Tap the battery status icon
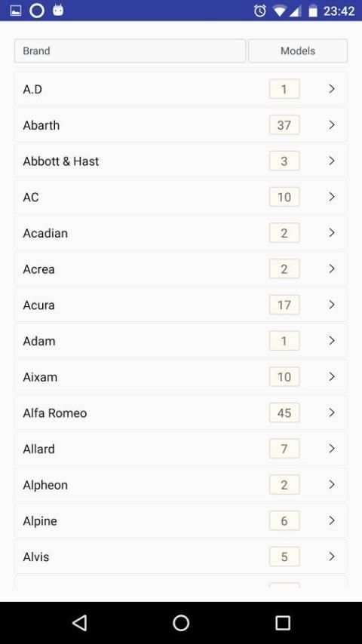This screenshot has height=644, width=362. pyautogui.click(x=313, y=11)
